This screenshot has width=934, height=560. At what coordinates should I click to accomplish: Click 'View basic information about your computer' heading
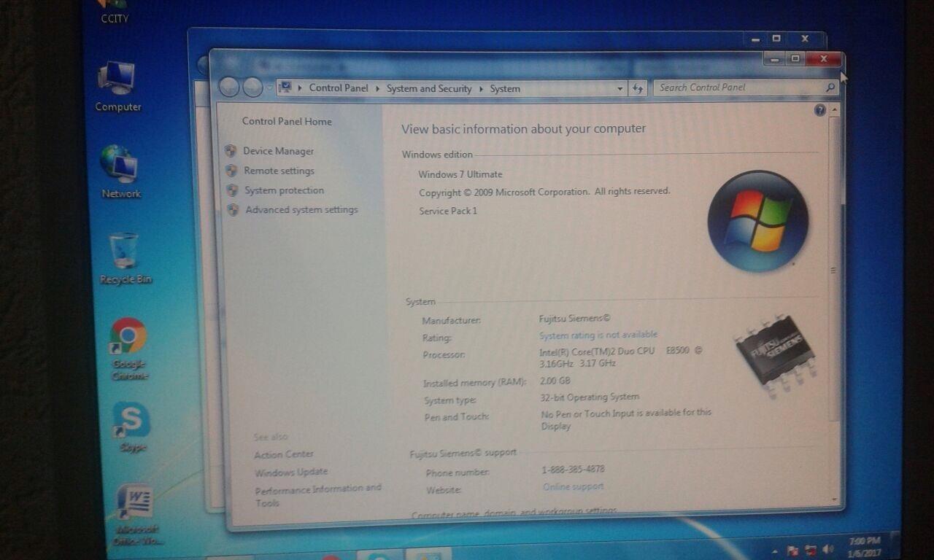tap(523, 129)
